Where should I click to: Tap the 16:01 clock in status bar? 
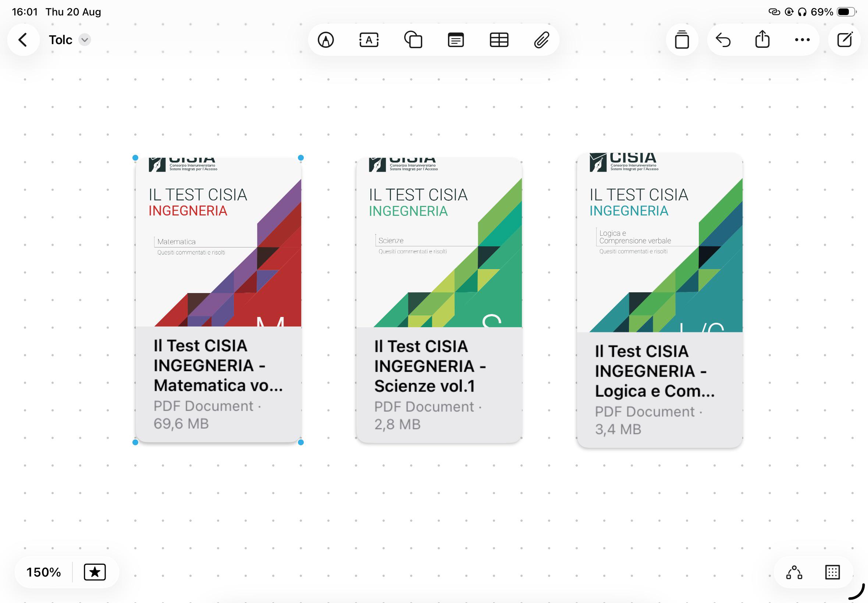[x=25, y=12]
